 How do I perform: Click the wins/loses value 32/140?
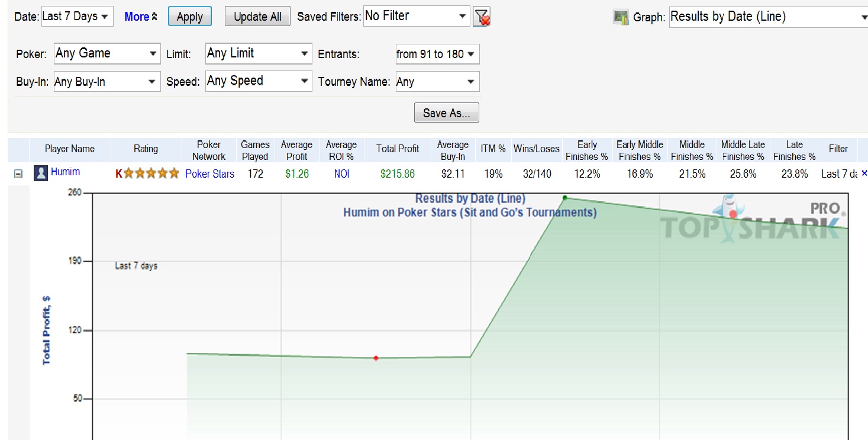pyautogui.click(x=537, y=174)
